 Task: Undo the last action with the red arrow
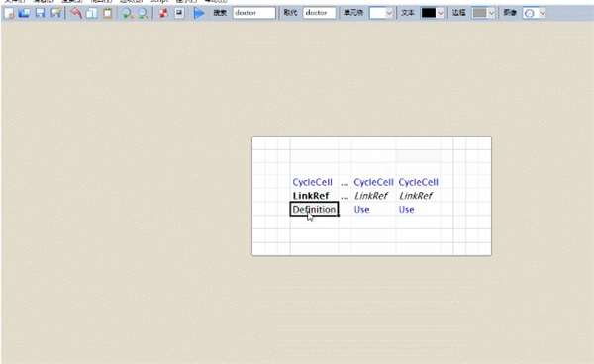click(x=76, y=13)
